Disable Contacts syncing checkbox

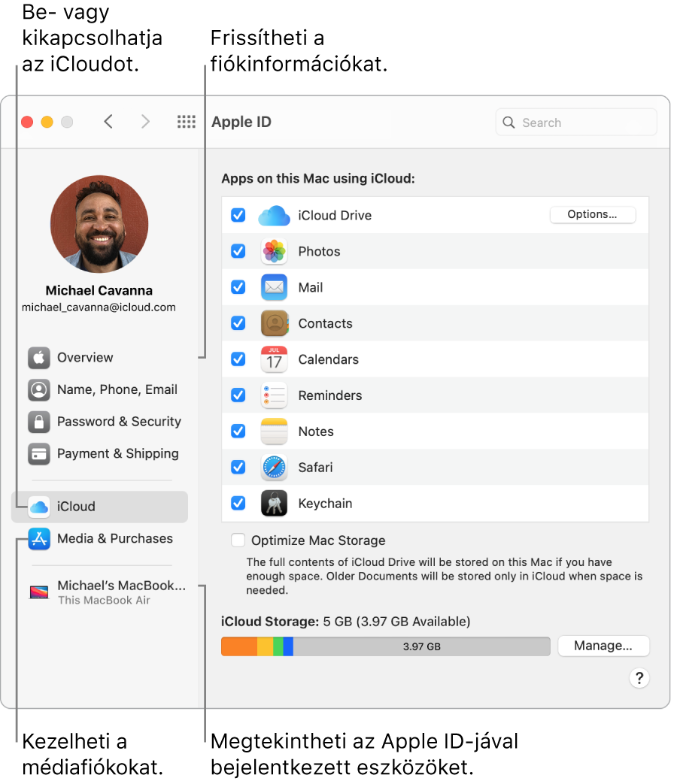click(238, 323)
